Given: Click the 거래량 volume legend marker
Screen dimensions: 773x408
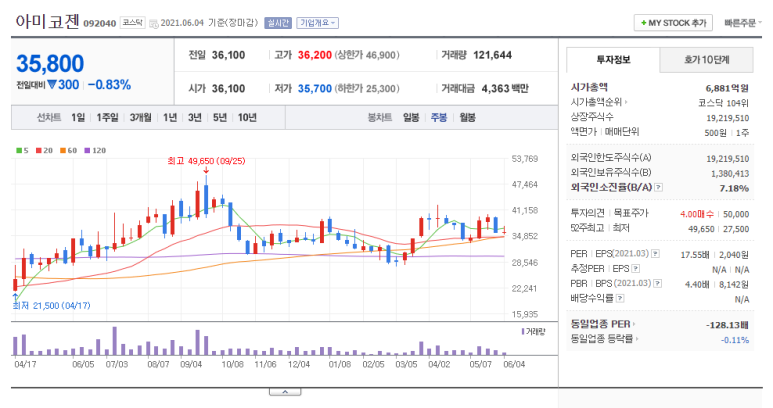Looking at the screenshot, I should point(533,332).
